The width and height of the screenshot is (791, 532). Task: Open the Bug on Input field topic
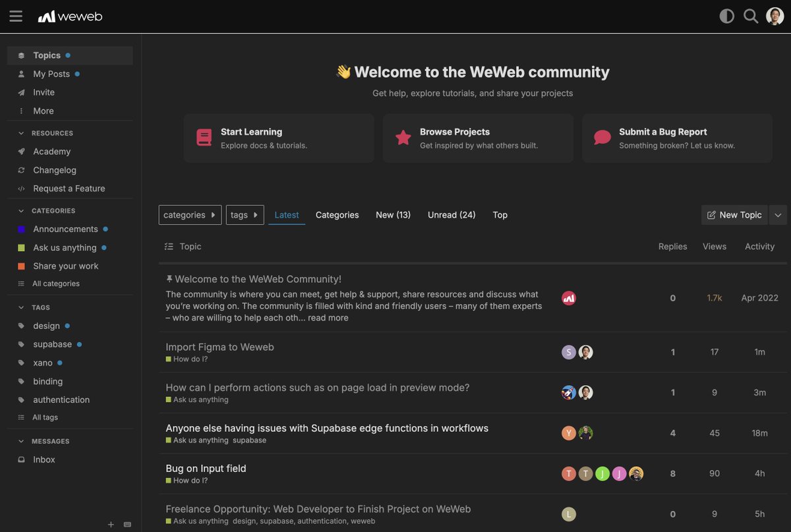coord(206,468)
